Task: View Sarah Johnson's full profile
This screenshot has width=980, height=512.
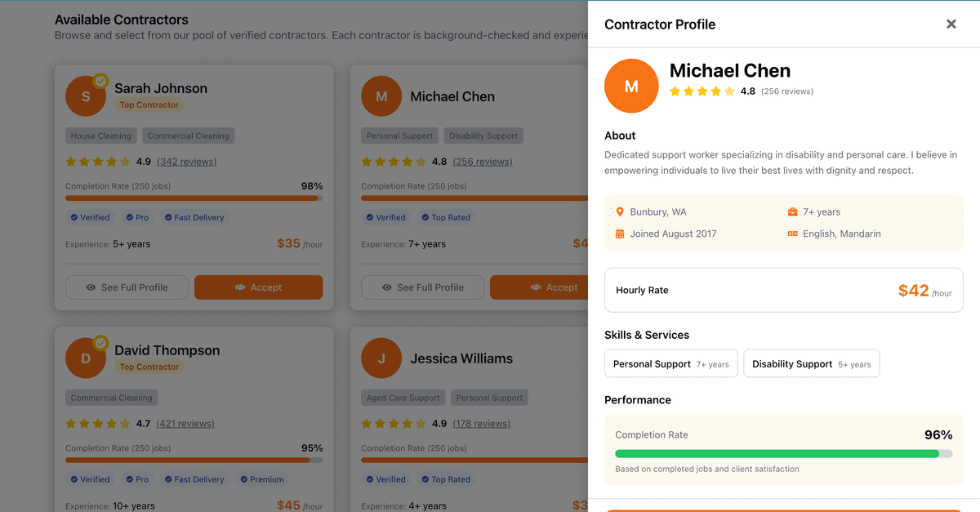Action: pos(127,287)
